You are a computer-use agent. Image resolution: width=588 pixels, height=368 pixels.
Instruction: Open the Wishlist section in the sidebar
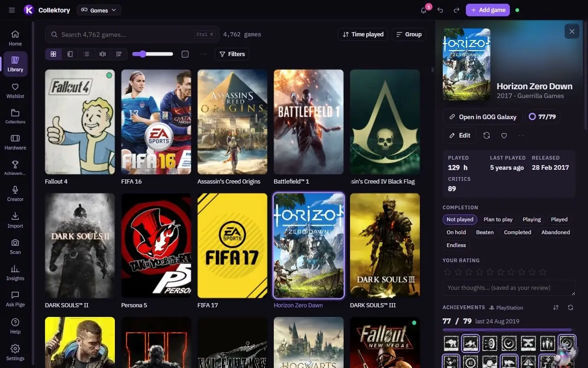tap(15, 91)
